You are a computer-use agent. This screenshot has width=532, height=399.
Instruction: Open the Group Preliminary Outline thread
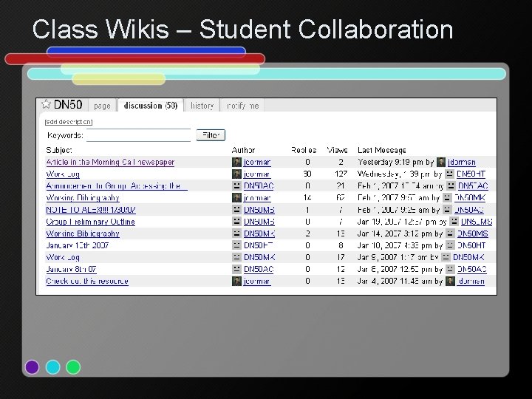[91, 222]
